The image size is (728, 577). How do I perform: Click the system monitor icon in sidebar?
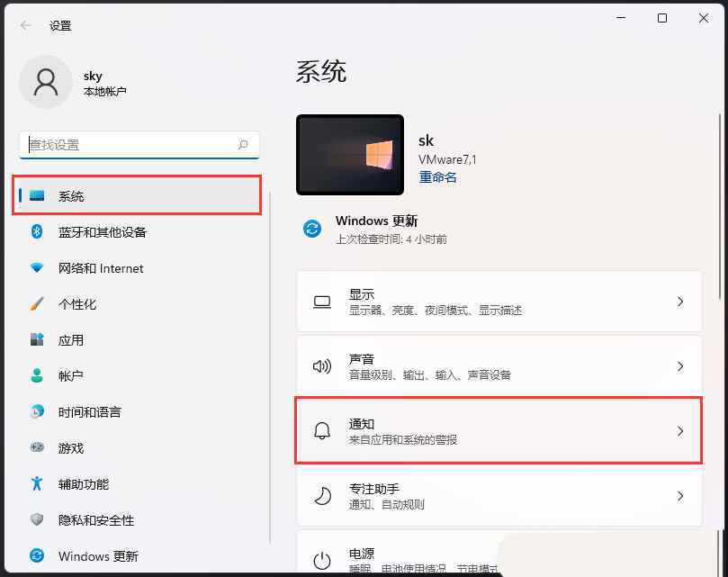coord(37,195)
